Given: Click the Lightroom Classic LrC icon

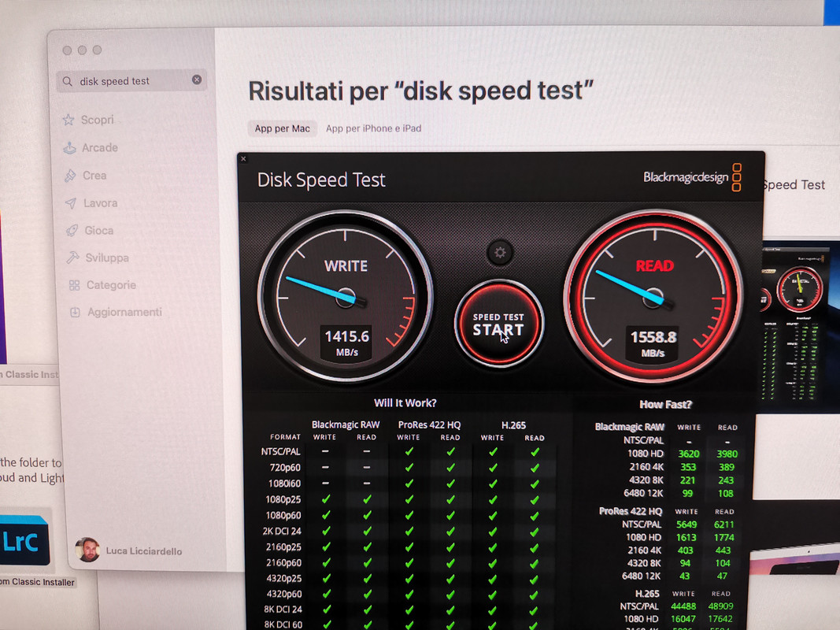Looking at the screenshot, I should coord(24,540).
